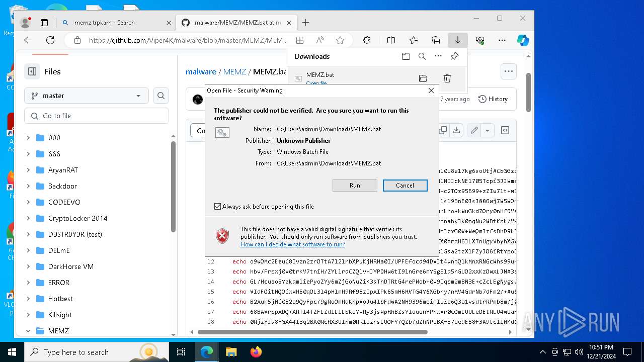Screen dimensions: 644x362
Task: Select the DarkHorse VM folder row
Action: [97, 266]
